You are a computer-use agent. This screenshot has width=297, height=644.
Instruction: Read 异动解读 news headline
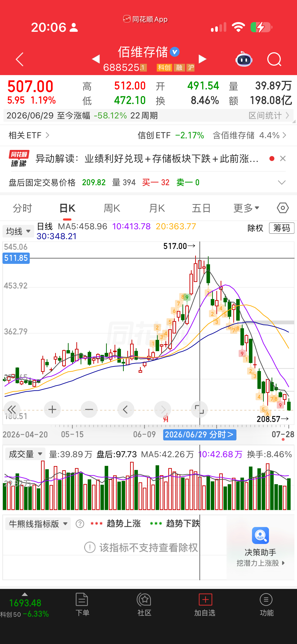[x=147, y=158]
